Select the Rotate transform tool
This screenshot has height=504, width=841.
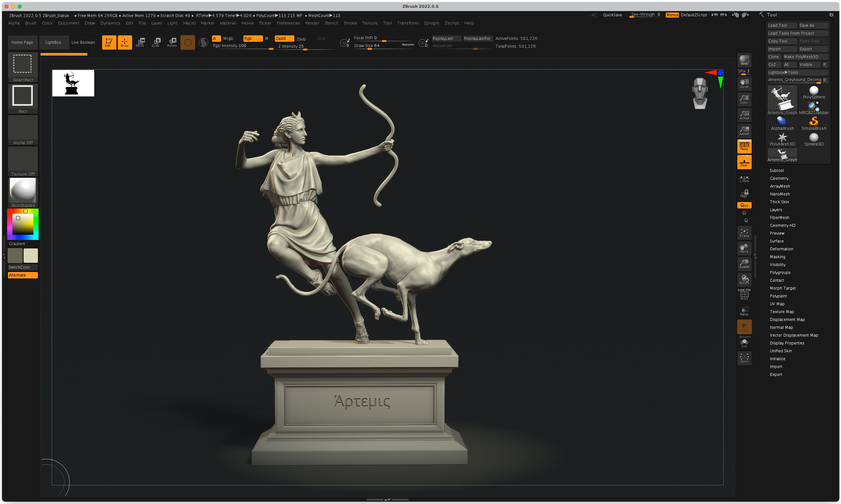point(172,42)
